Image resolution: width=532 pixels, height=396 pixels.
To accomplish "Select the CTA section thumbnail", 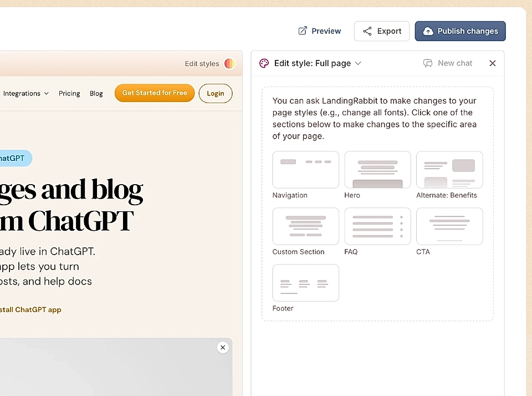I will (449, 226).
